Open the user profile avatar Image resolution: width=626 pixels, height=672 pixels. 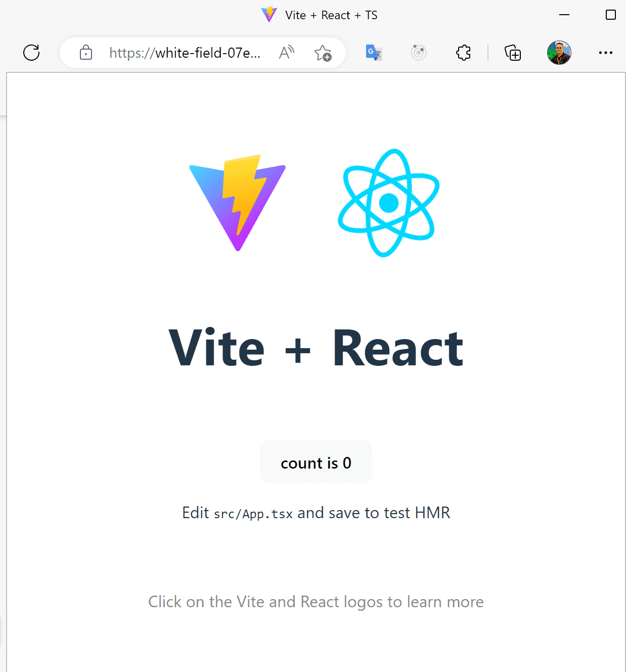click(x=559, y=53)
